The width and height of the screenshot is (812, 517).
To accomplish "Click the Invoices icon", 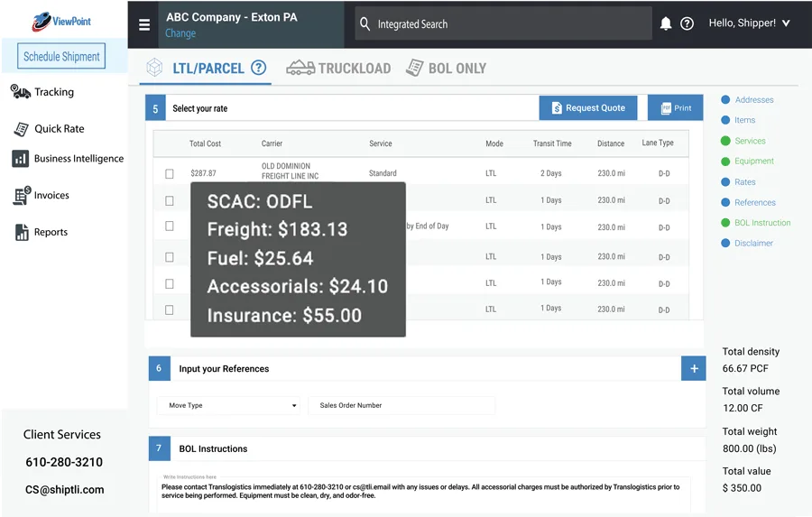I will pyautogui.click(x=22, y=195).
